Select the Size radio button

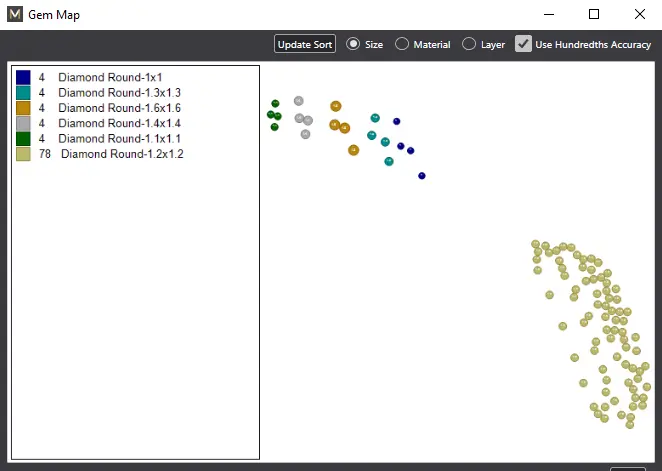(x=353, y=44)
